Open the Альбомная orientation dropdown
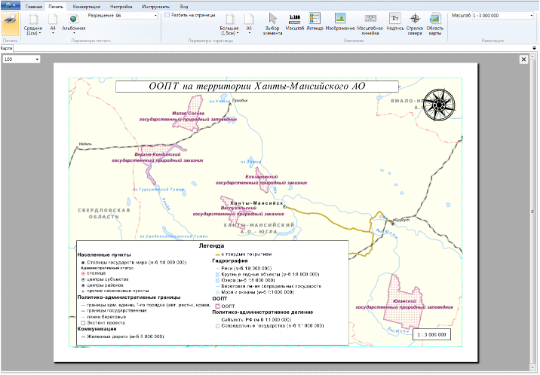 pyautogui.click(x=73, y=24)
